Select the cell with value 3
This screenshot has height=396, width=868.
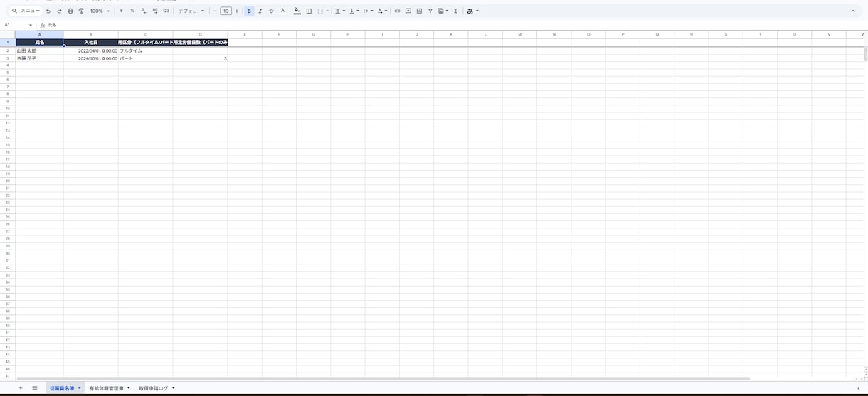click(x=201, y=58)
